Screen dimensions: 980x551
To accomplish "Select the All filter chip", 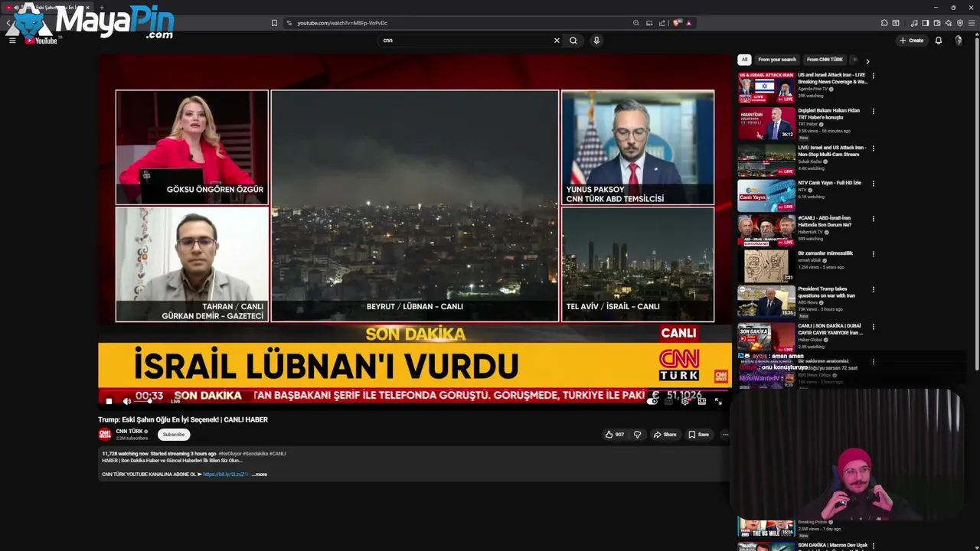I will (x=744, y=60).
